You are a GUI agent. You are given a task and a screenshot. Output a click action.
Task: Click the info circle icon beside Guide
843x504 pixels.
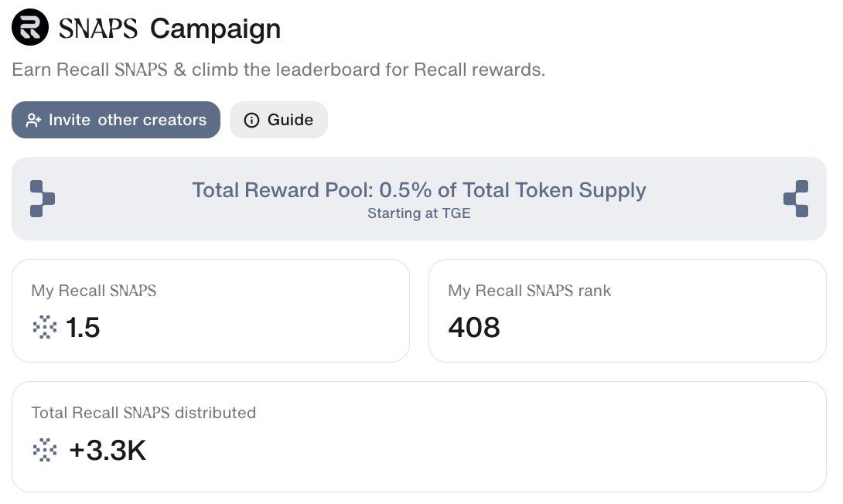(x=251, y=120)
